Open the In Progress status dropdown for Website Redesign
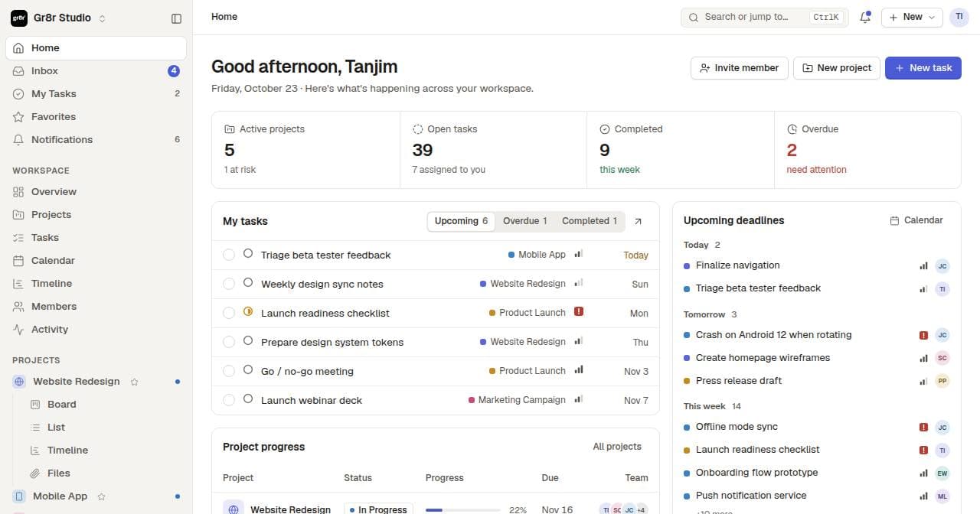The height and width of the screenshot is (514, 980). [378, 509]
